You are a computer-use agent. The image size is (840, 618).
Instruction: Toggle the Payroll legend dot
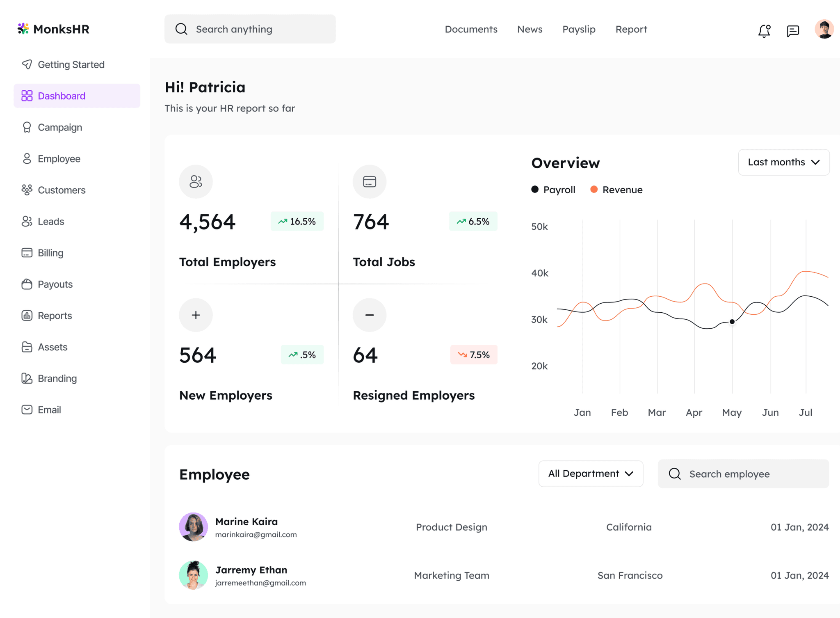535,189
